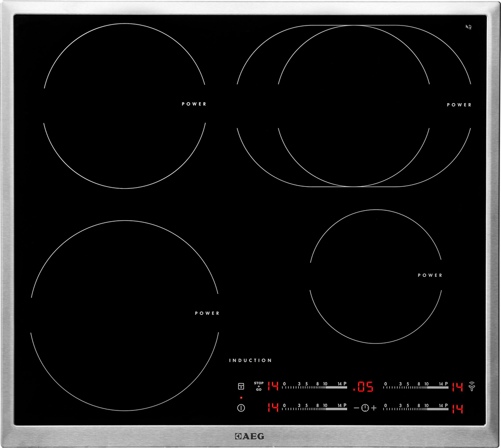Set heat on the slider beside the on/off symbol
501x448 pixels.
tap(315, 407)
